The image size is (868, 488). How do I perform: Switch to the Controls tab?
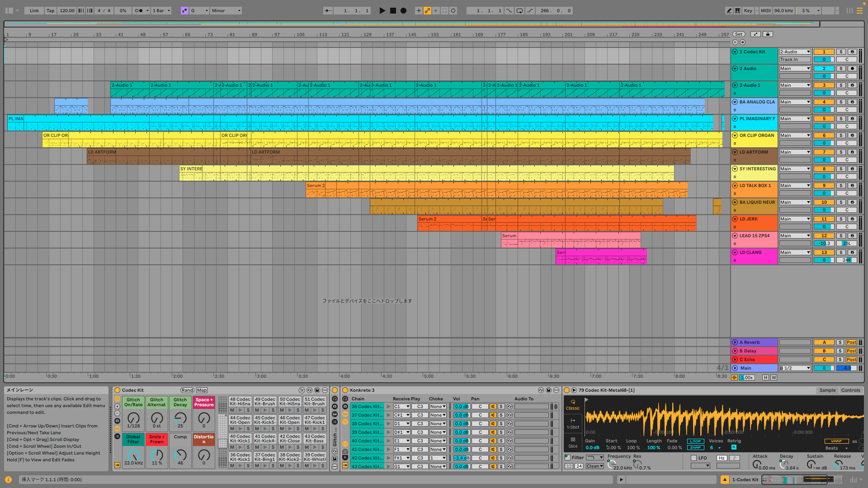(850, 390)
